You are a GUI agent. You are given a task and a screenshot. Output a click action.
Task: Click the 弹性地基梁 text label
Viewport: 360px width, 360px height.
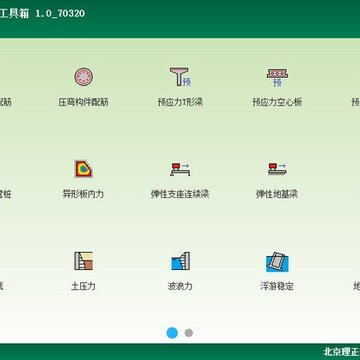[277, 194]
